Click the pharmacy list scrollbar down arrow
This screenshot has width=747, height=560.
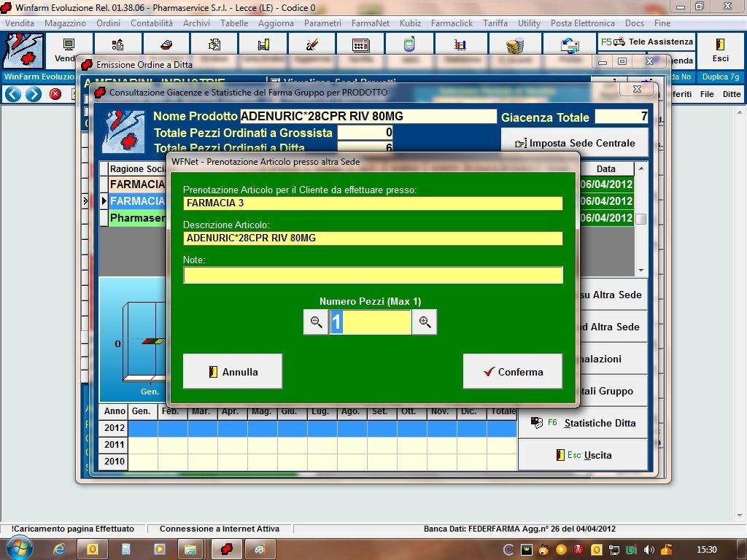click(x=641, y=271)
